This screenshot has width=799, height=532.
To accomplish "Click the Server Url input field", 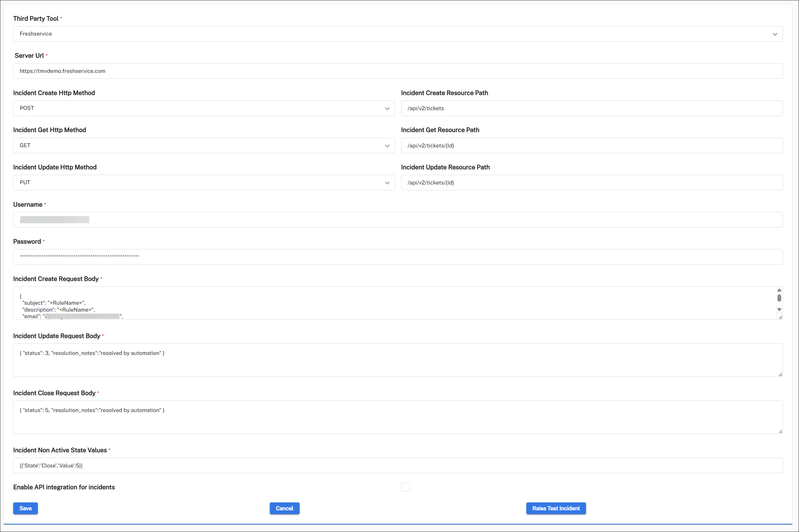I will (397, 71).
